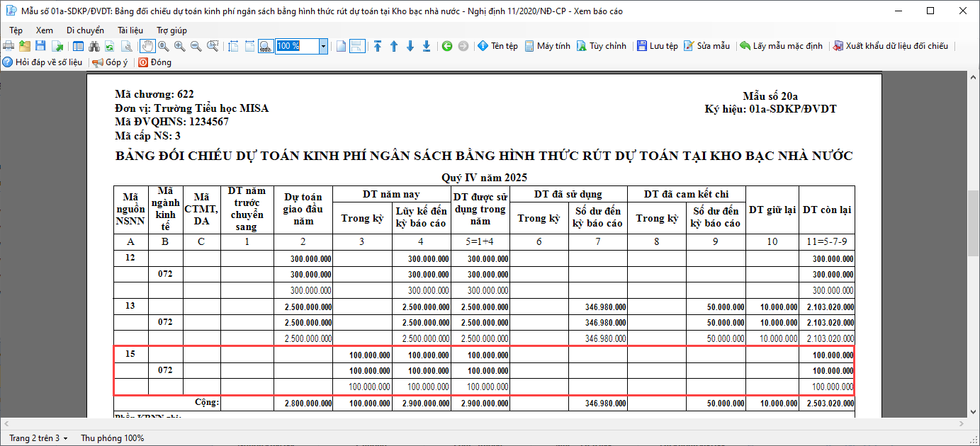This screenshot has height=446, width=980.
Task: Switch to continuous page view icon
Action: pos(357,46)
